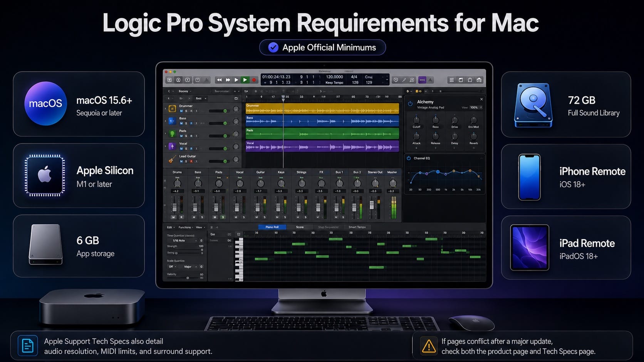Viewport: 644px width, 362px height.
Task: Click the 4/4 time signature display
Action: [x=354, y=77]
